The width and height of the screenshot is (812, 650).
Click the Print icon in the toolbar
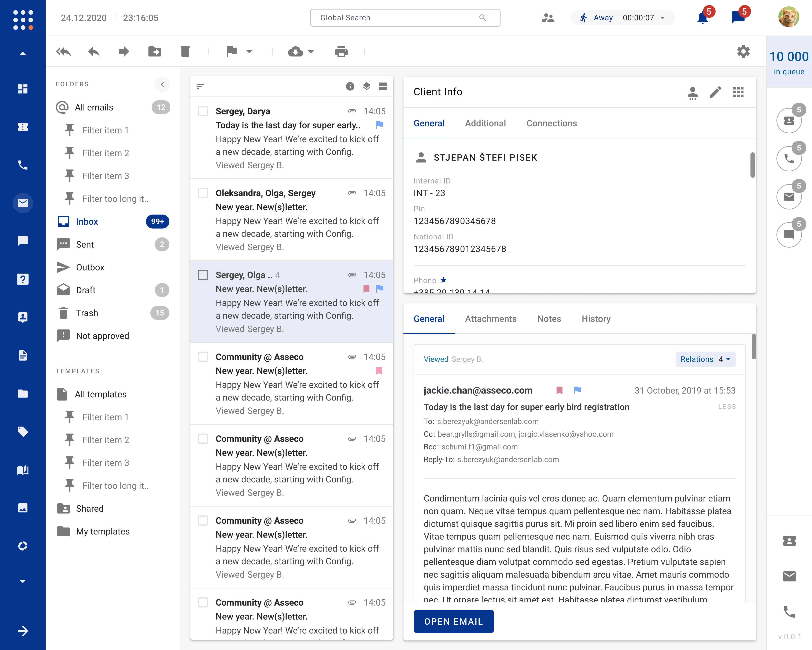(341, 52)
